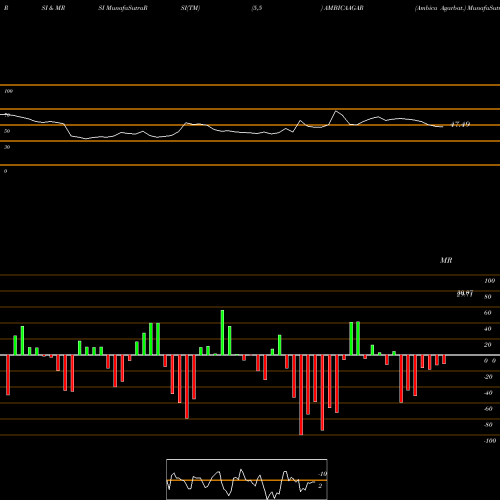Screen dimensions: 500x500
Task: Click the 60 label on MR axis
Action: 487,313
